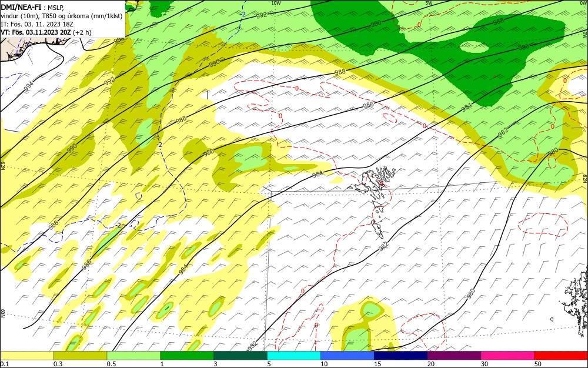Choose the purple 20–30 legend swatch

[454, 356]
